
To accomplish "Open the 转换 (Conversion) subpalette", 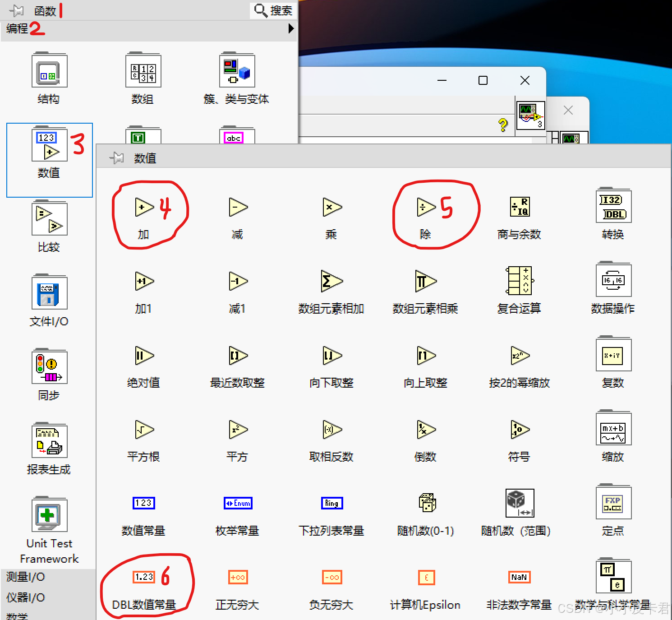I will (x=613, y=206).
